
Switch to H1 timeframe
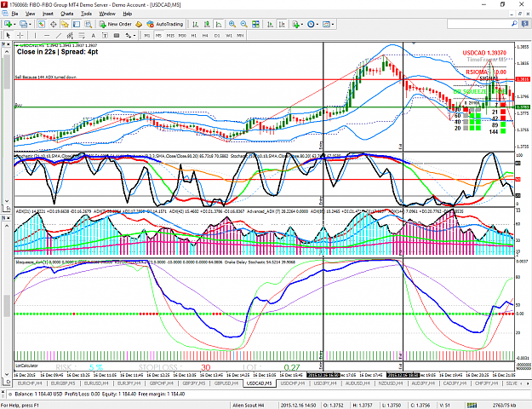click(x=194, y=35)
